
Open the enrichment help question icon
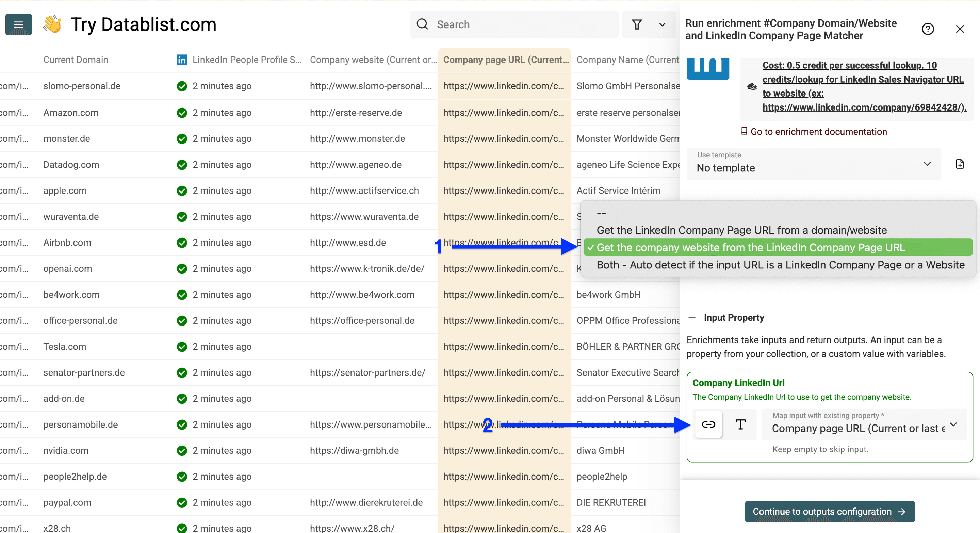coord(928,29)
